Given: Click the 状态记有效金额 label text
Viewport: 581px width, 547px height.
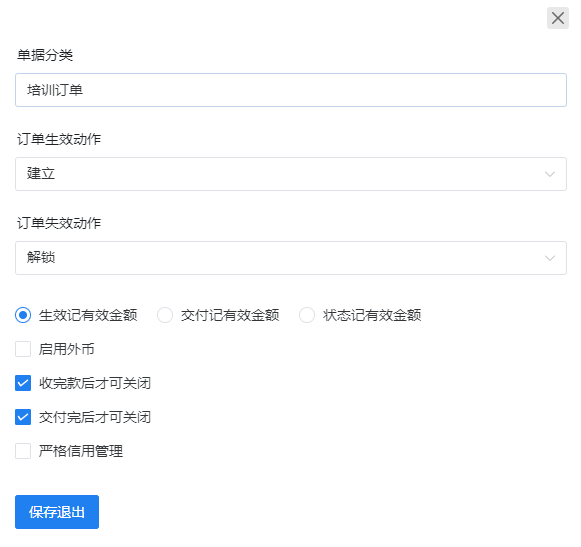Looking at the screenshot, I should coord(372,315).
